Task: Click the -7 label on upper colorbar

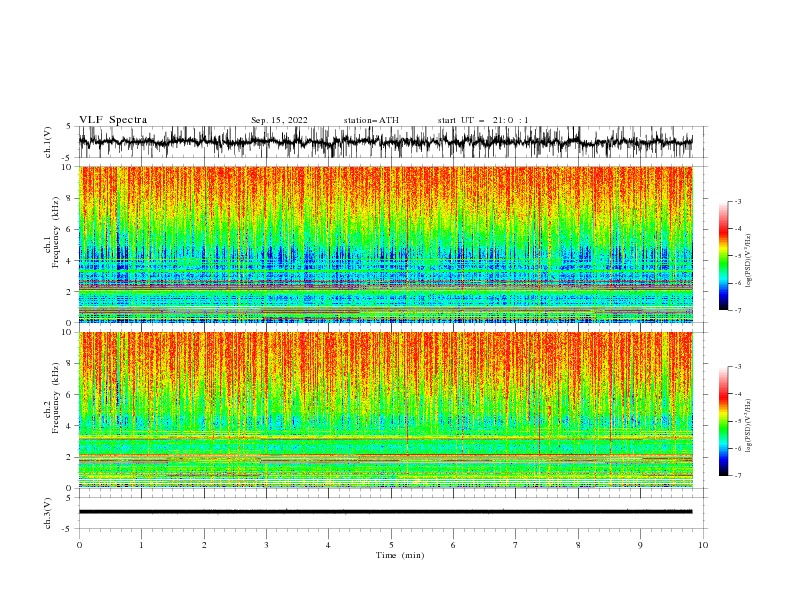Action: (737, 310)
